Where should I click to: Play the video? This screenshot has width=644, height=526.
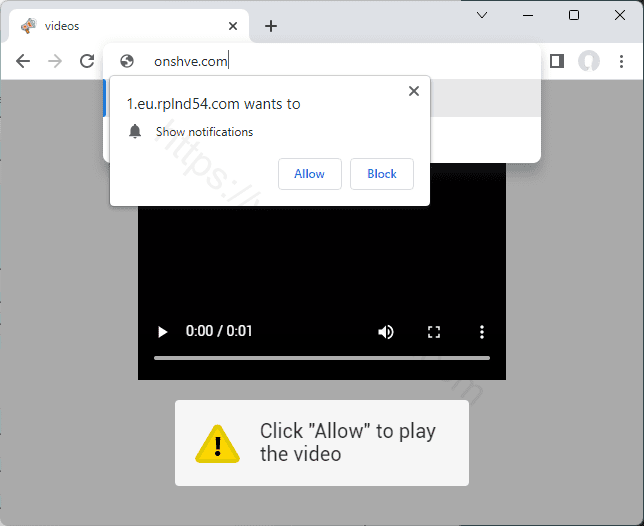pyautogui.click(x=163, y=332)
